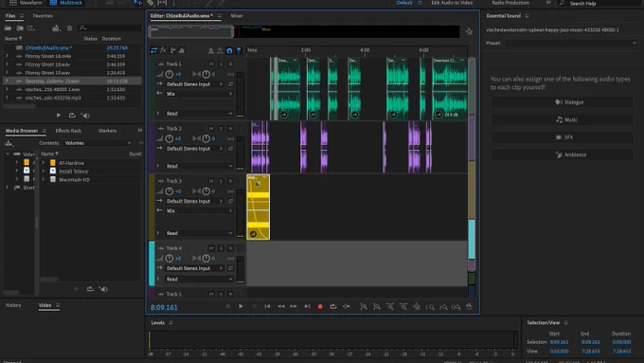Click Zoom In amplitude icon

coord(364,307)
